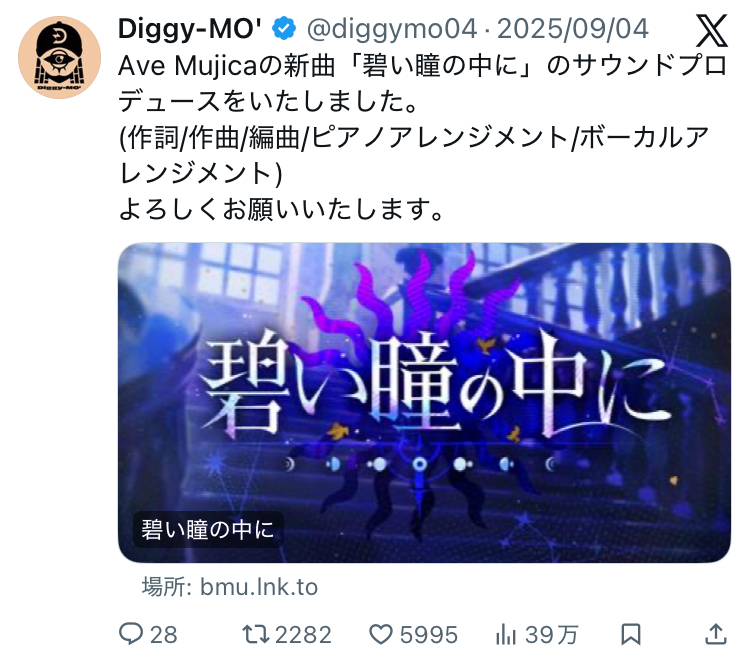Follow the bmu.lnk.to source link
Image resolution: width=750 pixels, height=655 pixels.
[x=259, y=587]
